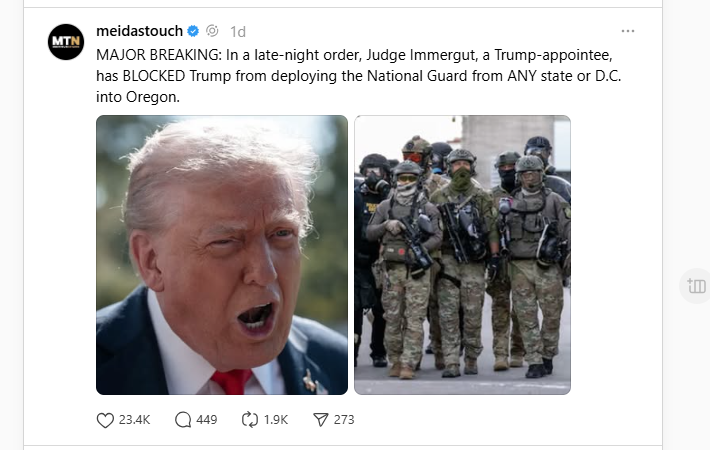710x450 pixels.
Task: Click the 'into Oregon.' line of text
Action: 138,97
